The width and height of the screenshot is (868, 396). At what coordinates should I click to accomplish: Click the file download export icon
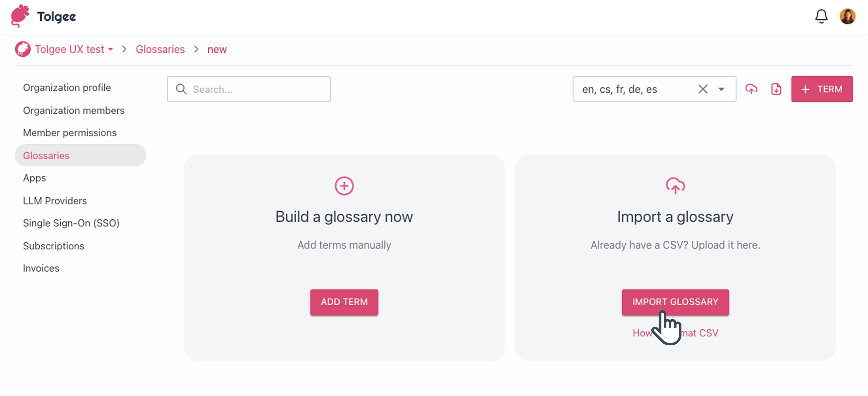pos(776,89)
